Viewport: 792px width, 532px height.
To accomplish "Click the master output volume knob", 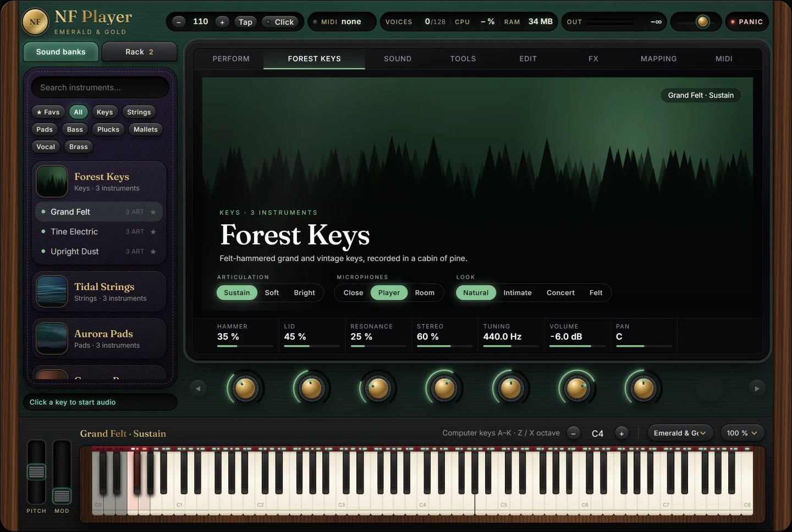I will tap(702, 22).
